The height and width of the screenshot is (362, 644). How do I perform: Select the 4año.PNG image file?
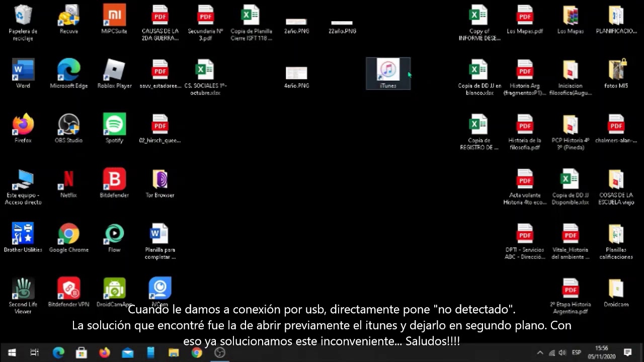coord(296,77)
